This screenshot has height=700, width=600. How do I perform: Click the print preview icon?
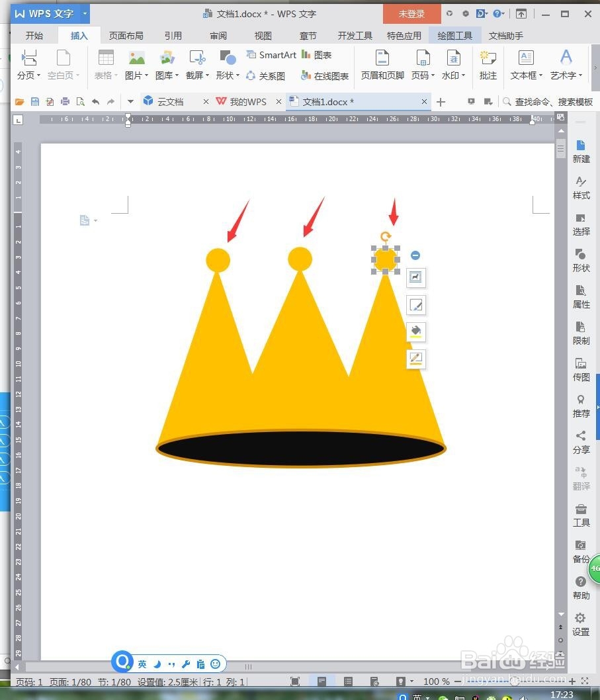click(80, 102)
